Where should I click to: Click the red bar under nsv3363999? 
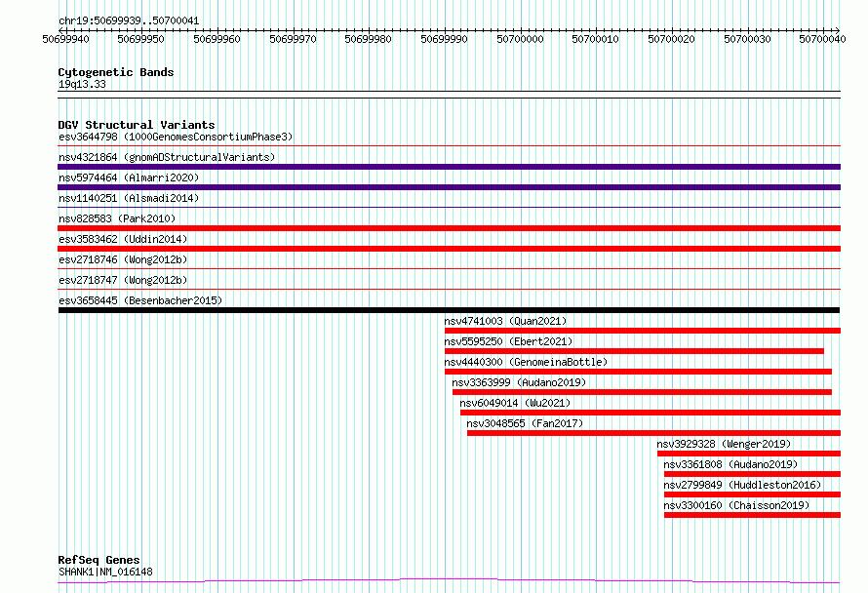click(642, 392)
